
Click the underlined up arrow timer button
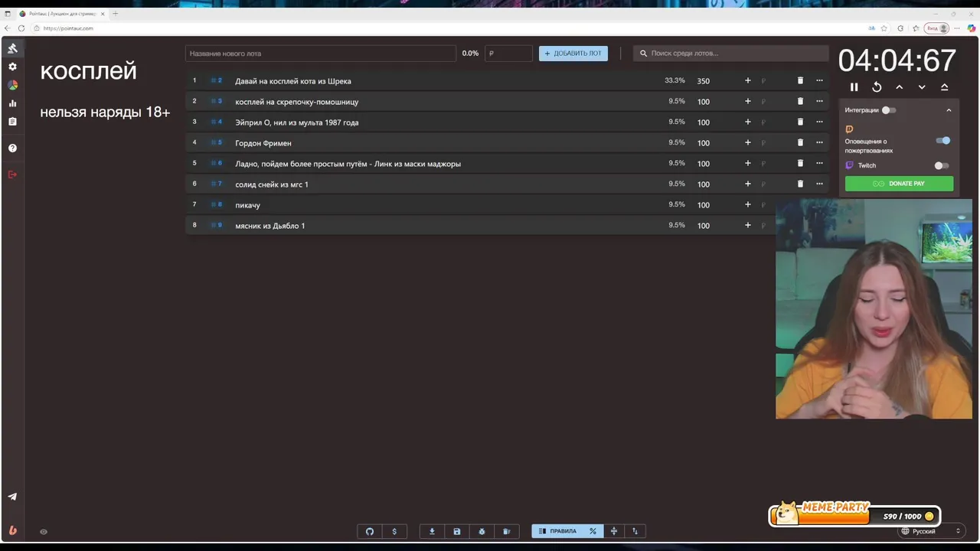(x=945, y=87)
